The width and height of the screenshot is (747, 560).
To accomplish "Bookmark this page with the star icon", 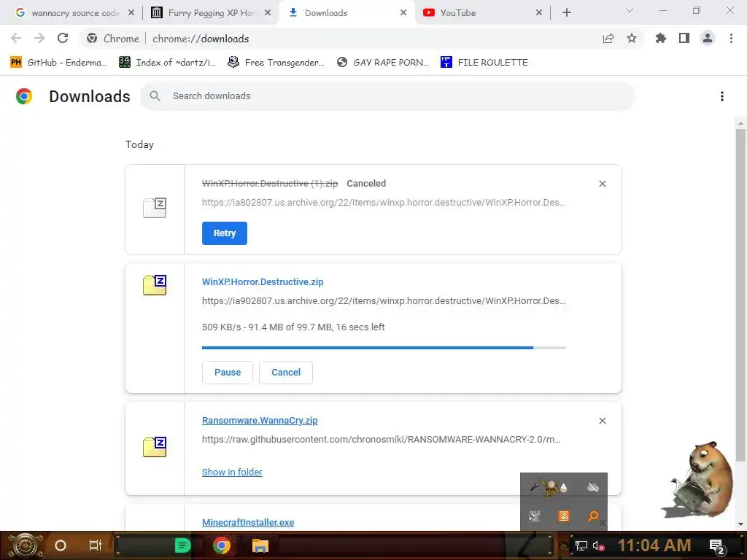I will coord(632,39).
